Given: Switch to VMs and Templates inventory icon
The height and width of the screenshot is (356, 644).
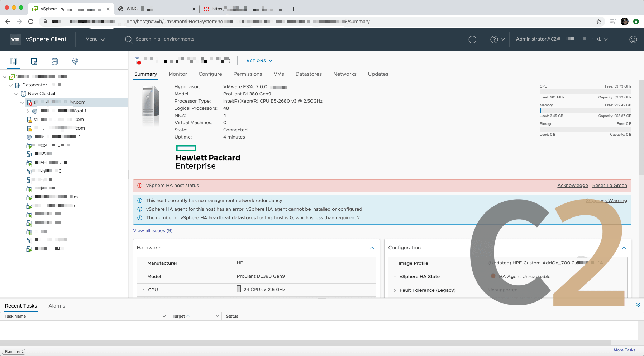Looking at the screenshot, I should click(x=34, y=61).
